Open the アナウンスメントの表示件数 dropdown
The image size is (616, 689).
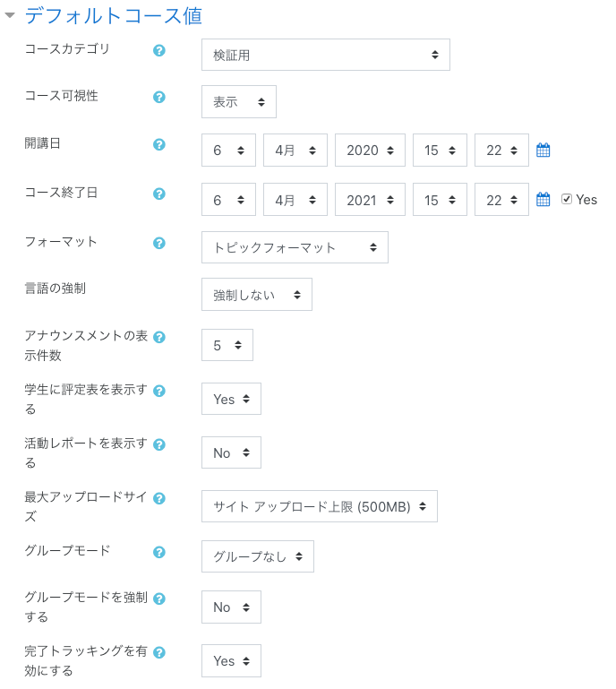[x=227, y=345]
